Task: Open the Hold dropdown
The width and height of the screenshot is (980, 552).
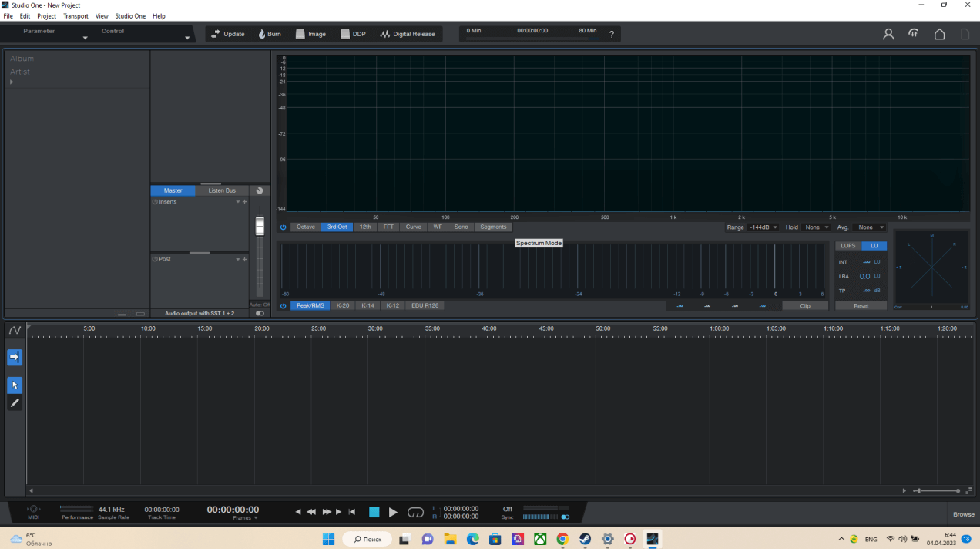Action: pos(816,227)
